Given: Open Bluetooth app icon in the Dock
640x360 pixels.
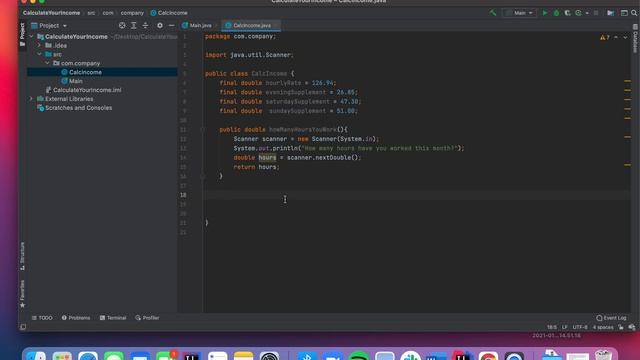Looking at the screenshot, I should point(307,356).
